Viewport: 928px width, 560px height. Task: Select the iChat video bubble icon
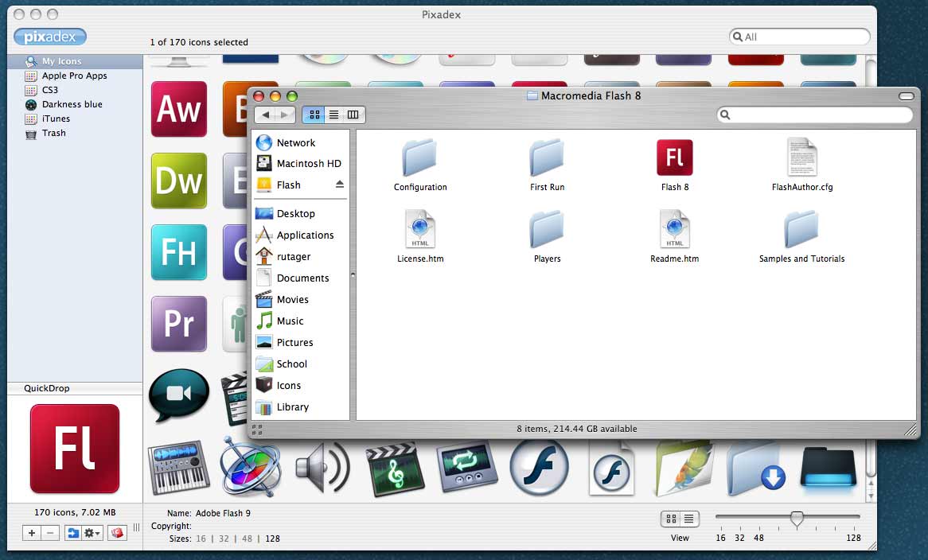pos(179,395)
